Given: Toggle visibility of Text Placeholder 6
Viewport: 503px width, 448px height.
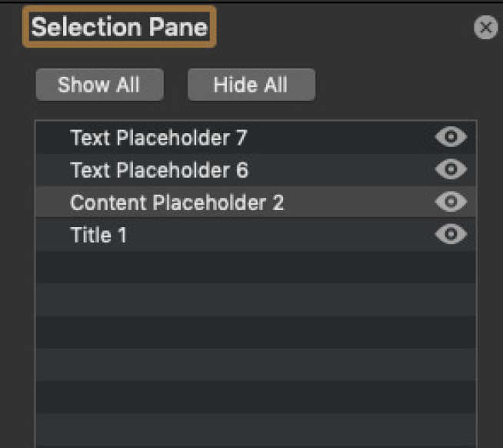Looking at the screenshot, I should tap(451, 170).
